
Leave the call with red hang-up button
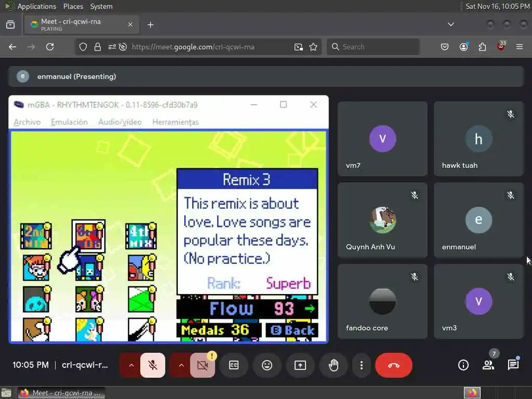tap(394, 365)
